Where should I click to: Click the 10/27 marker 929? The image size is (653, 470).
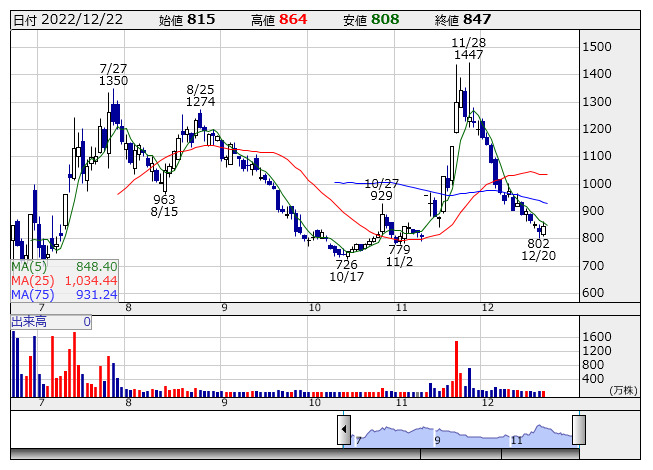381,196
